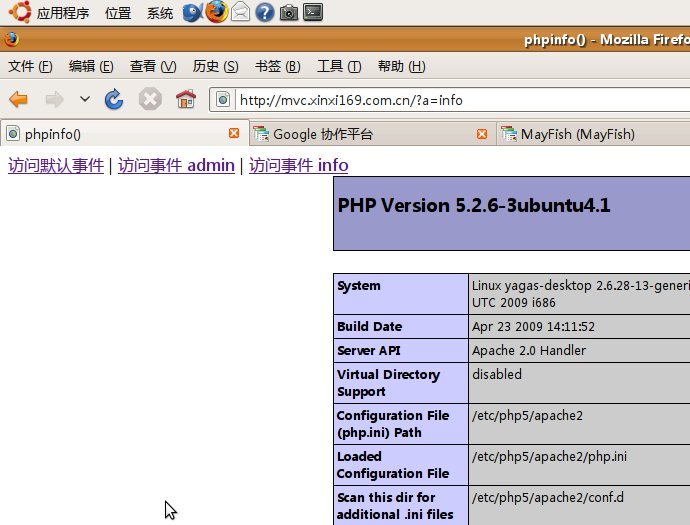
Task: Click the stop loading button
Action: coord(149,99)
